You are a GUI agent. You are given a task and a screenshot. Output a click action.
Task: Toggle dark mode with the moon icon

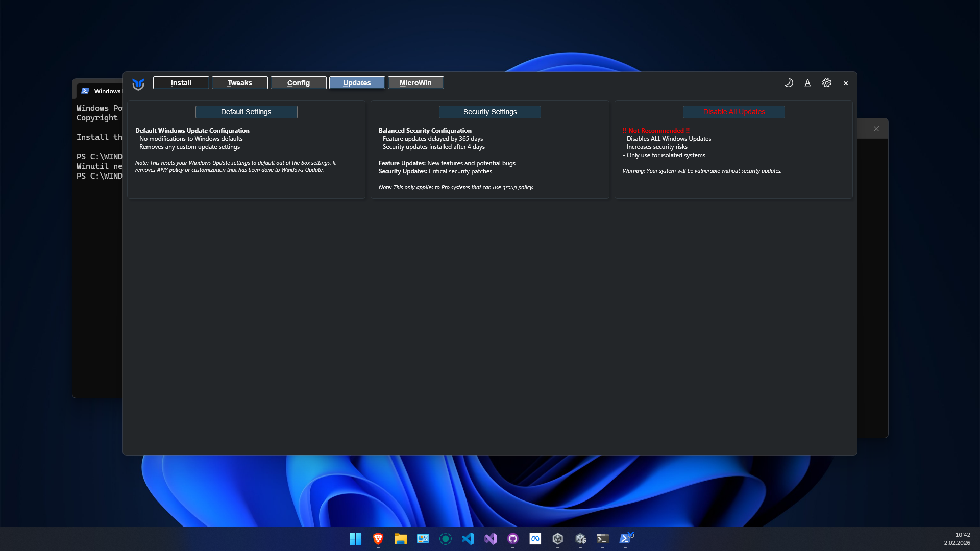(789, 83)
